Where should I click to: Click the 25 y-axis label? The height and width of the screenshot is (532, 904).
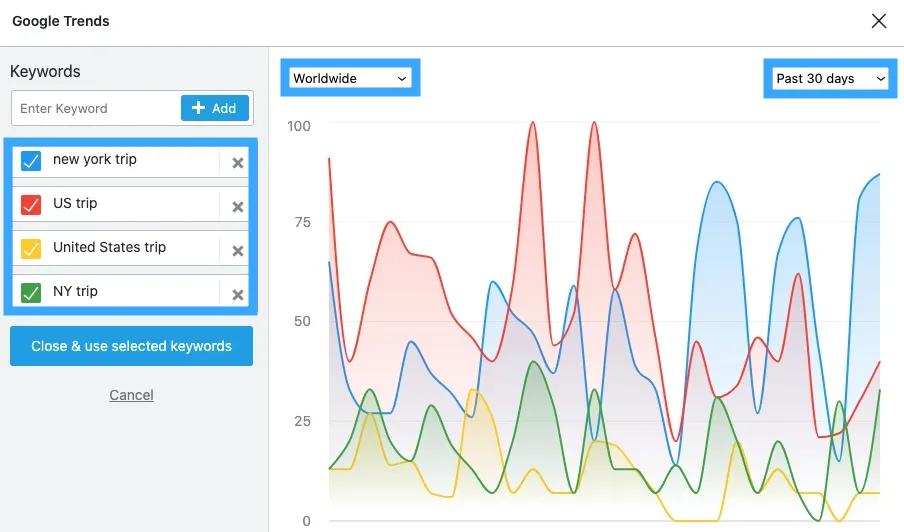pyautogui.click(x=302, y=421)
